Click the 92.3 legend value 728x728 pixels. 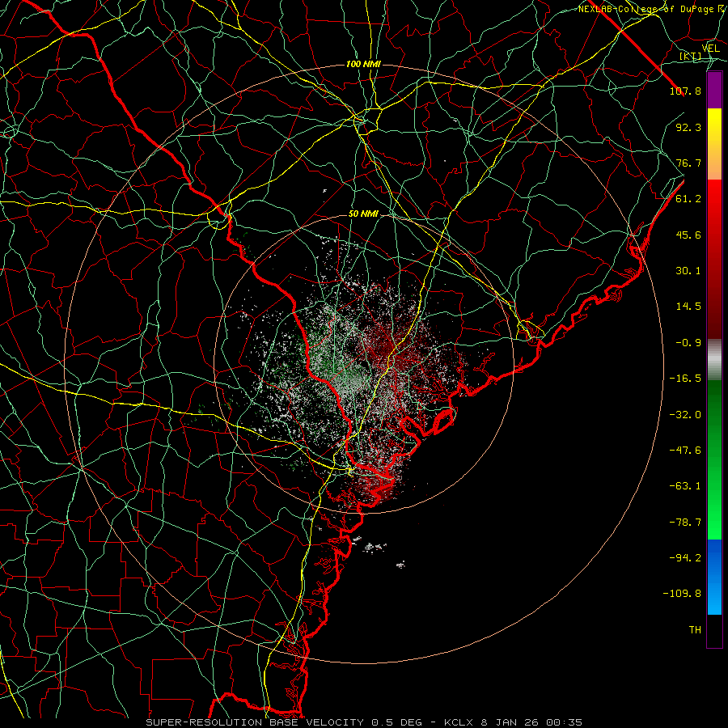coord(688,127)
